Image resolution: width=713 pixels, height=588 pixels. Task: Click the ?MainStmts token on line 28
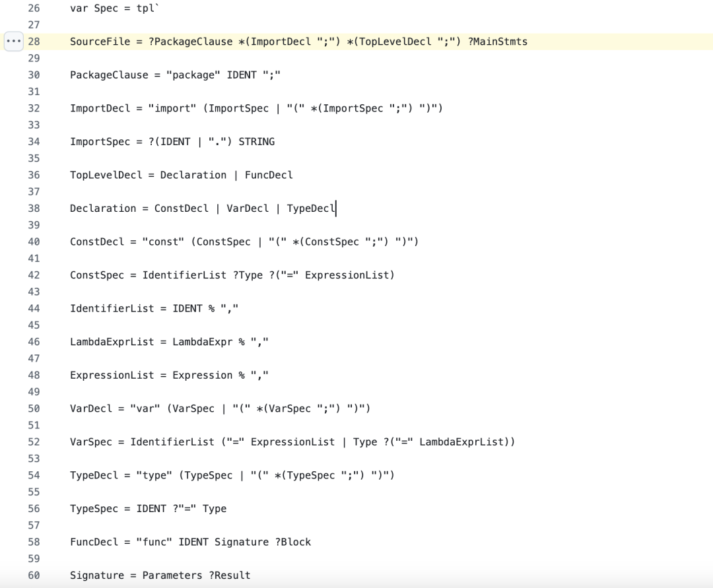[x=498, y=42]
